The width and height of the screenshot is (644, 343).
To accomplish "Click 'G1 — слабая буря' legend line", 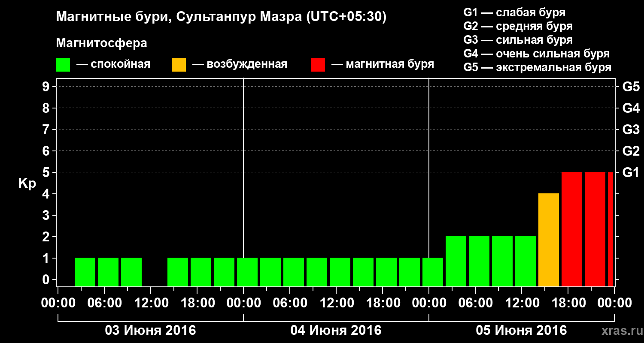I will click(x=514, y=12).
